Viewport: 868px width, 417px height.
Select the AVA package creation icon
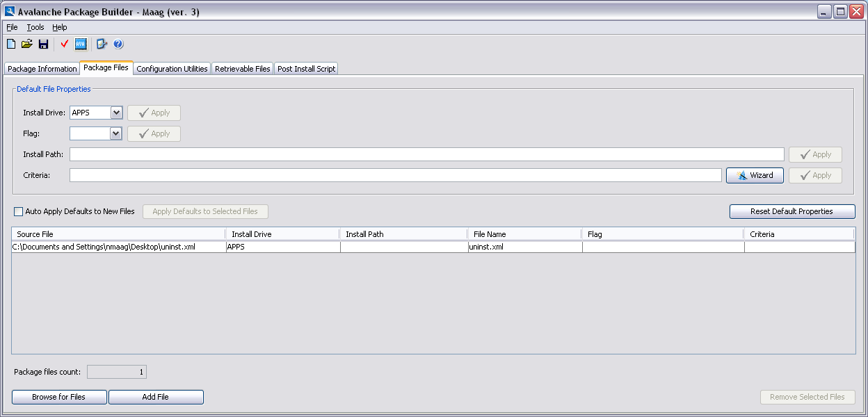point(81,43)
